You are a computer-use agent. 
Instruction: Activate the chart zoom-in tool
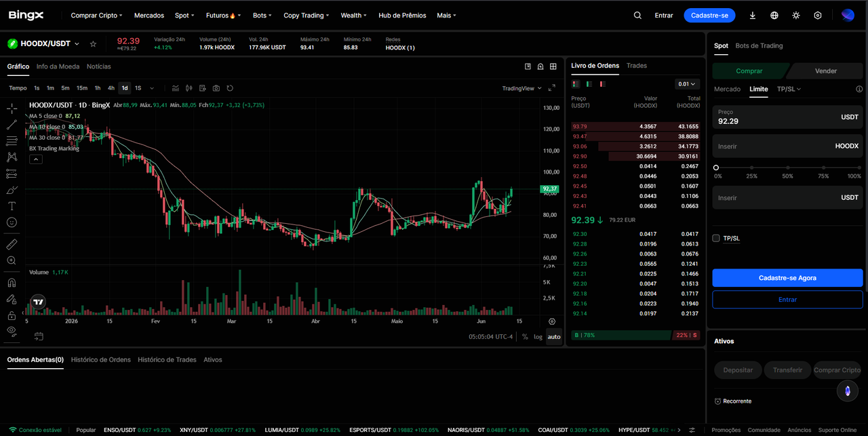tap(12, 260)
